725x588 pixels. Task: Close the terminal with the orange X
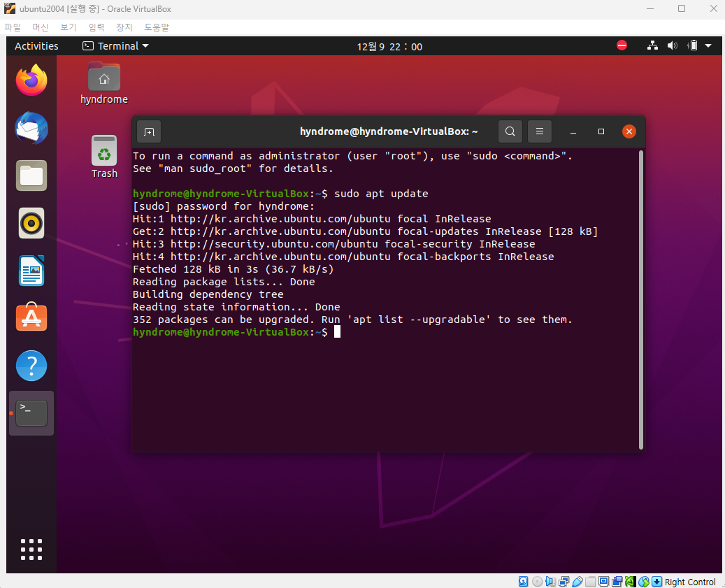[x=629, y=131]
